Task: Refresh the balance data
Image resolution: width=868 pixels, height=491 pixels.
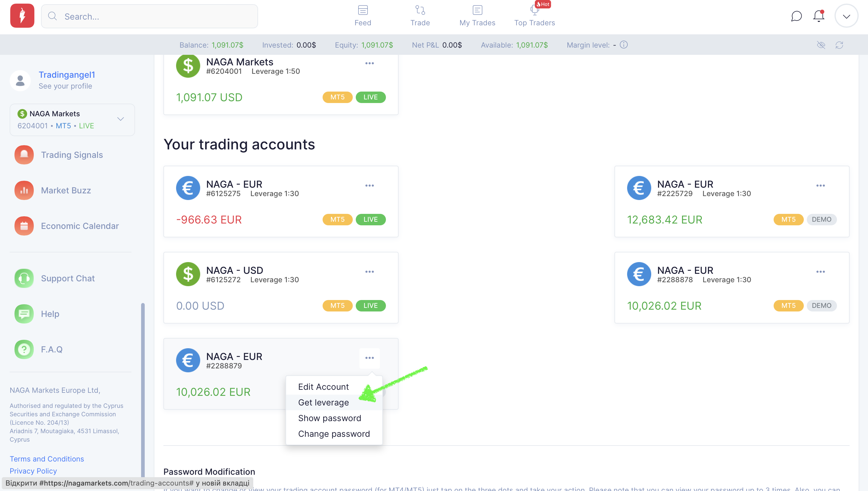Action: (840, 45)
